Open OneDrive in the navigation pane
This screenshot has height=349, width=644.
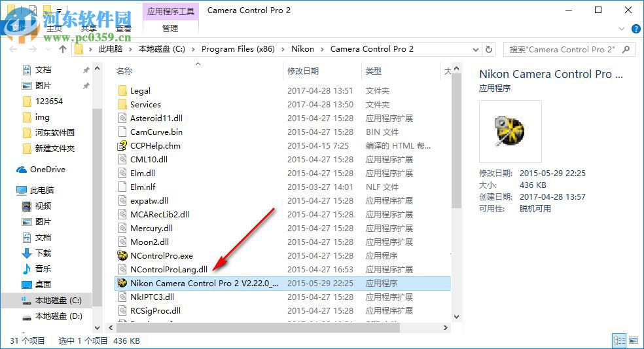pyautogui.click(x=41, y=170)
